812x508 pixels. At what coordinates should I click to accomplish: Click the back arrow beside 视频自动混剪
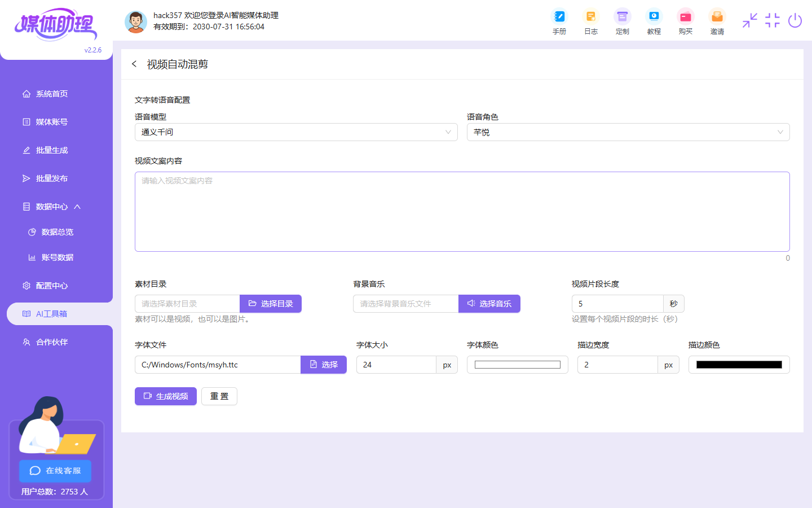pyautogui.click(x=134, y=64)
